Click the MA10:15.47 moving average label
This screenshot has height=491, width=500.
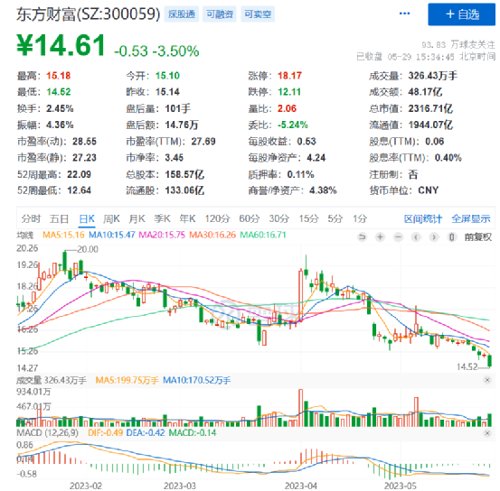(112, 235)
